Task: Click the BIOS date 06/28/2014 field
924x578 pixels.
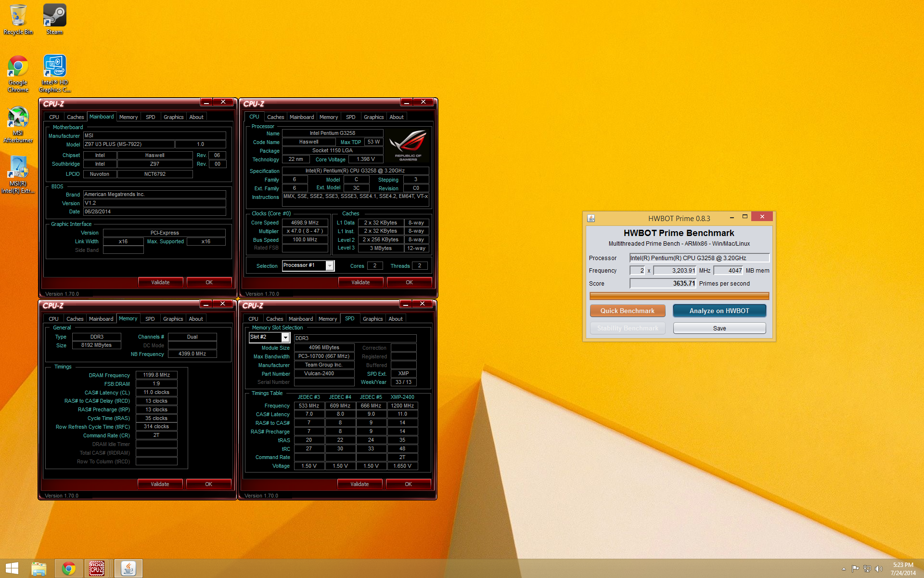Action: pos(154,211)
